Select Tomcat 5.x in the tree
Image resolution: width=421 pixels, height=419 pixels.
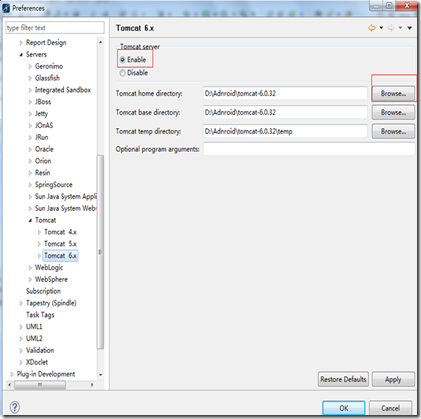coord(60,244)
